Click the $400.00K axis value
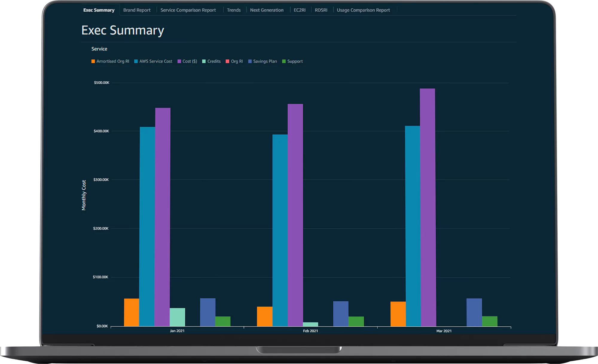This screenshot has height=364, width=598. pyautogui.click(x=101, y=131)
